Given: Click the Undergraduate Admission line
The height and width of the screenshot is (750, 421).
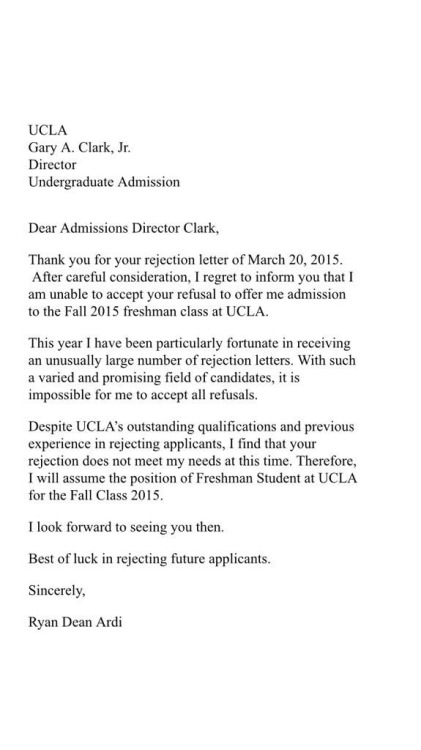Looking at the screenshot, I should (104, 182).
